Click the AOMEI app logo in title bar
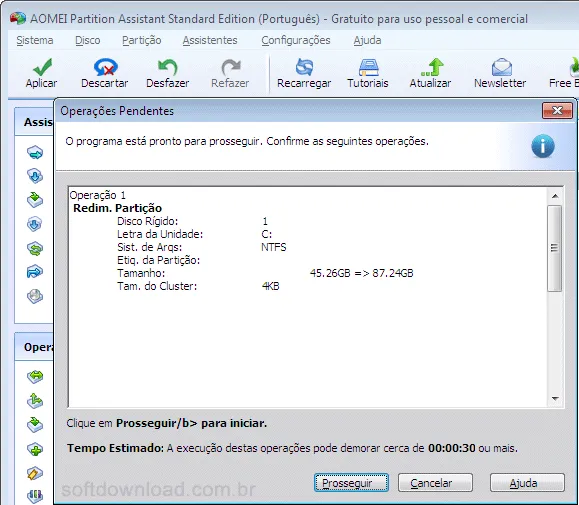Viewport: 579px width, 505px height. click(x=18, y=18)
